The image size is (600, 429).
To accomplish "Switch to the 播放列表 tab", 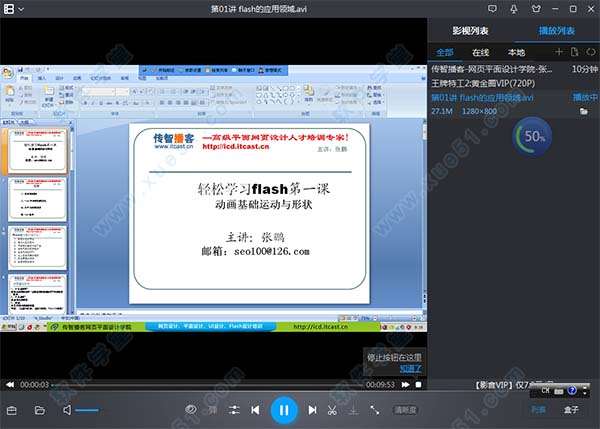I will click(x=557, y=31).
